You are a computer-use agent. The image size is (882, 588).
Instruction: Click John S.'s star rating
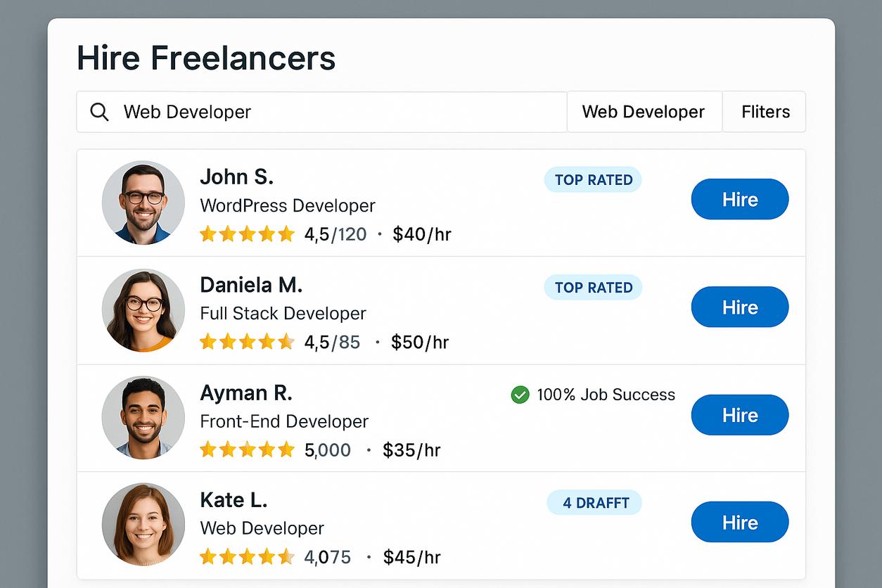click(x=247, y=234)
